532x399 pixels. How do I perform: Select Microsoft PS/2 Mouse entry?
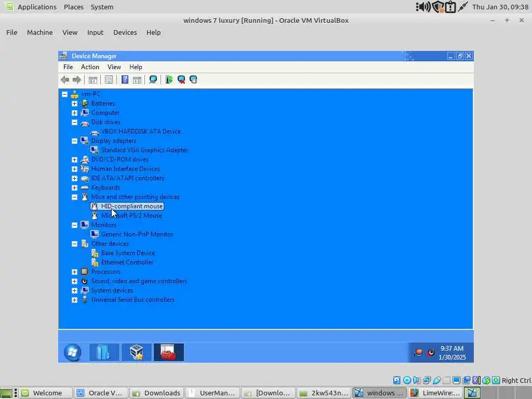click(131, 216)
